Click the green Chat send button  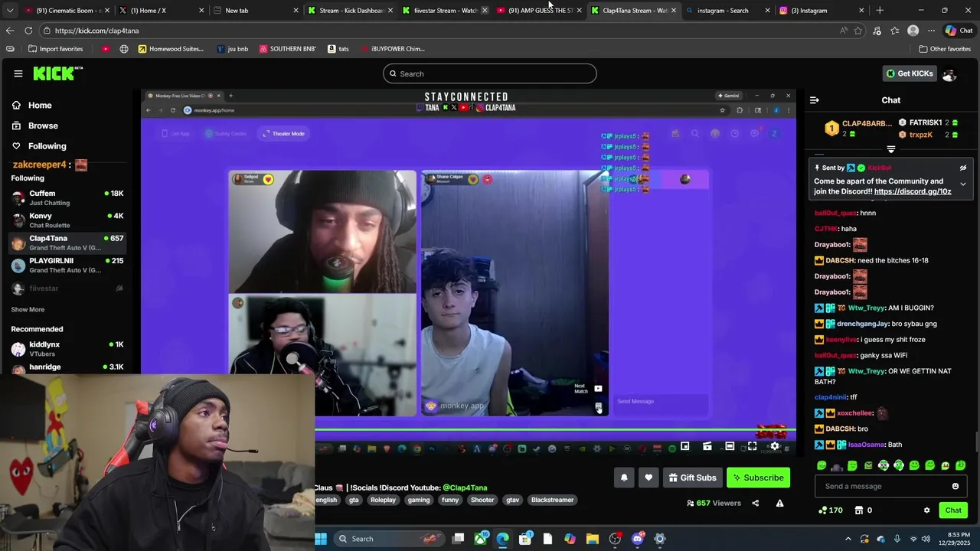coord(953,510)
